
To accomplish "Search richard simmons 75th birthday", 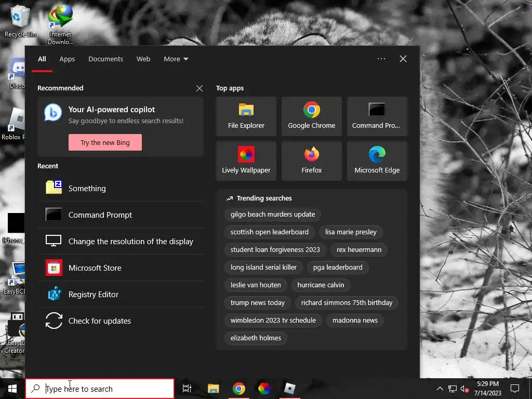I will (x=347, y=303).
